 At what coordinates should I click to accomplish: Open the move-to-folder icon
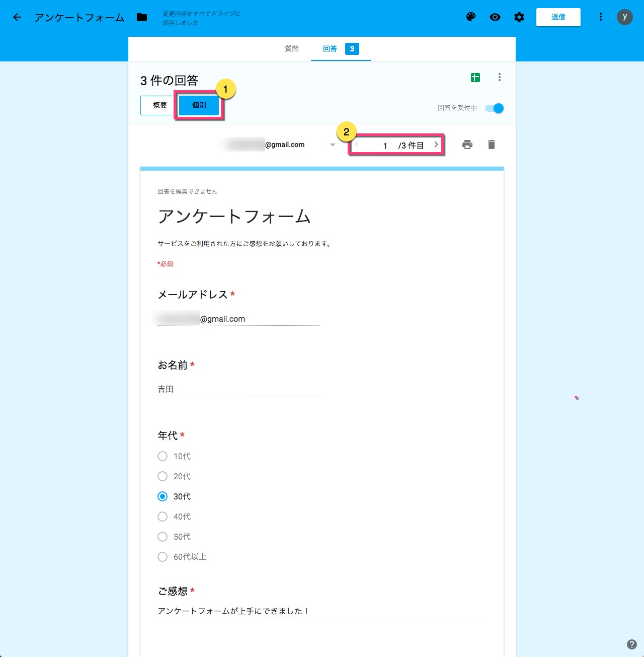pos(142,17)
